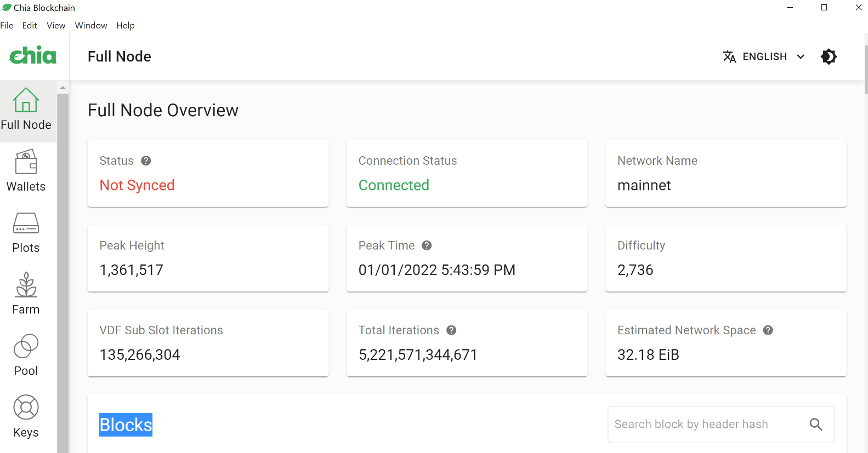This screenshot has height=453, width=868.
Task: Open the Edit menu
Action: (x=30, y=25)
